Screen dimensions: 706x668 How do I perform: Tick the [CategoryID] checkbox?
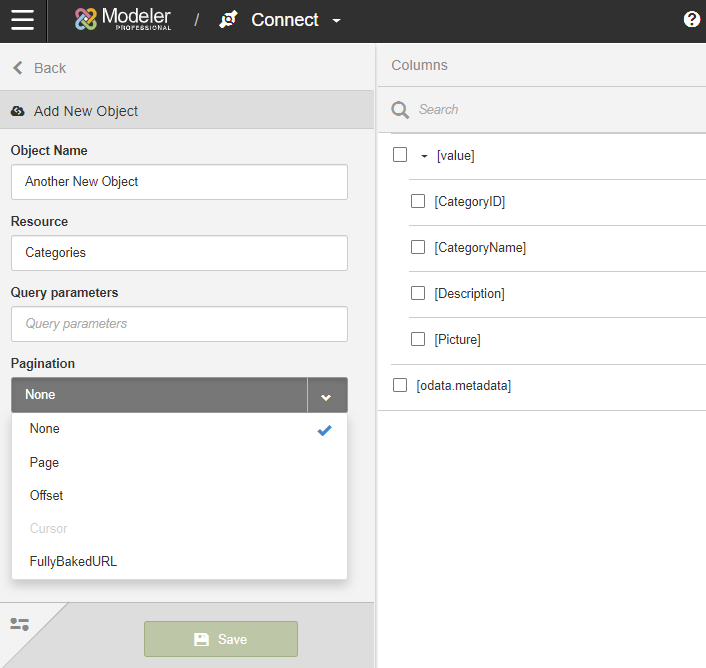click(418, 201)
